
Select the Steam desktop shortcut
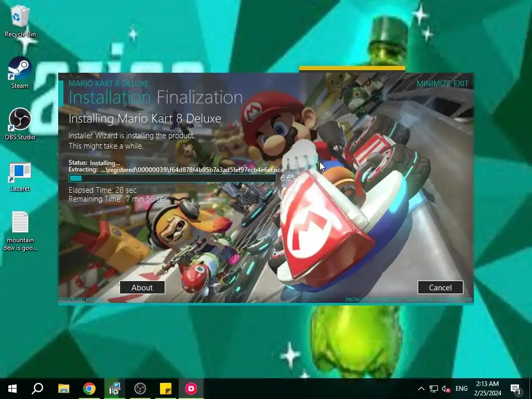tap(20, 73)
